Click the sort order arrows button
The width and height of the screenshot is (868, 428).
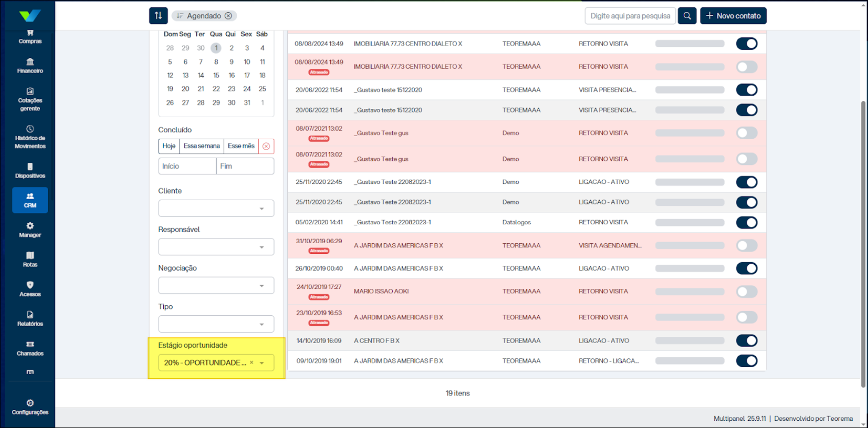[x=158, y=16]
